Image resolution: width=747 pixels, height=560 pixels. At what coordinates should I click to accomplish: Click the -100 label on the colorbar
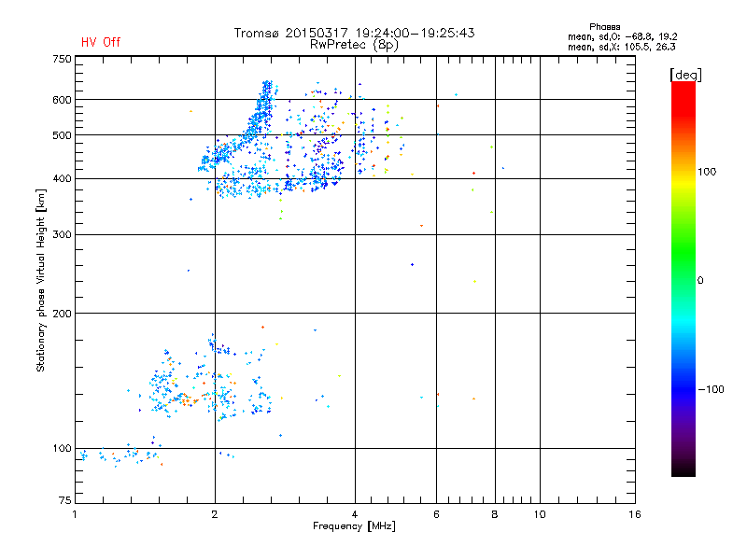(x=711, y=389)
